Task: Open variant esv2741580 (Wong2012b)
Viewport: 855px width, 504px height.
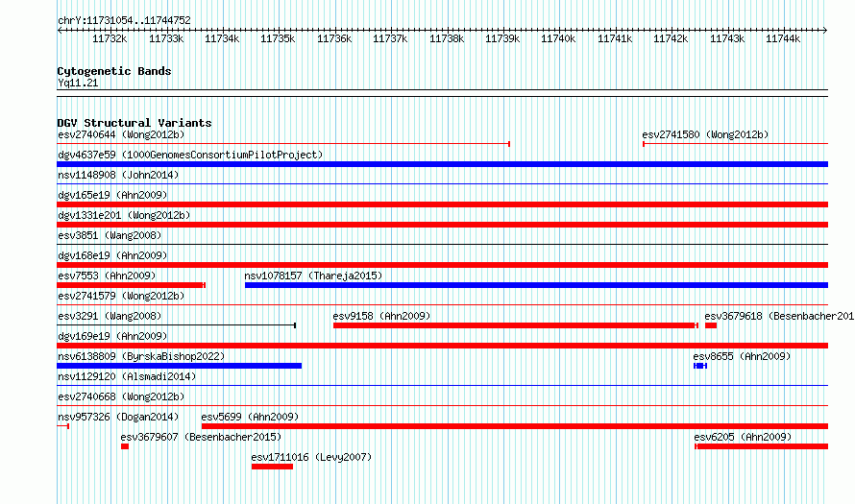Action: [705, 134]
